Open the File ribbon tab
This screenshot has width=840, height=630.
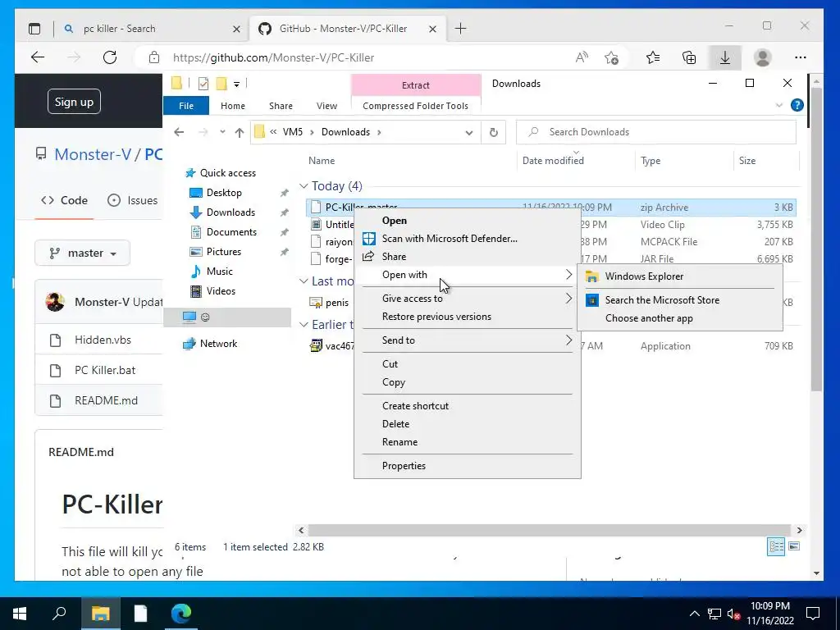[186, 106]
